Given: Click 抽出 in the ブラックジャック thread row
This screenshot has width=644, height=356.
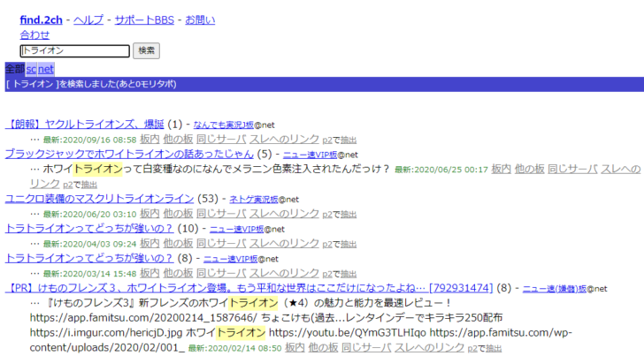Looking at the screenshot, I should pyautogui.click(x=89, y=185).
